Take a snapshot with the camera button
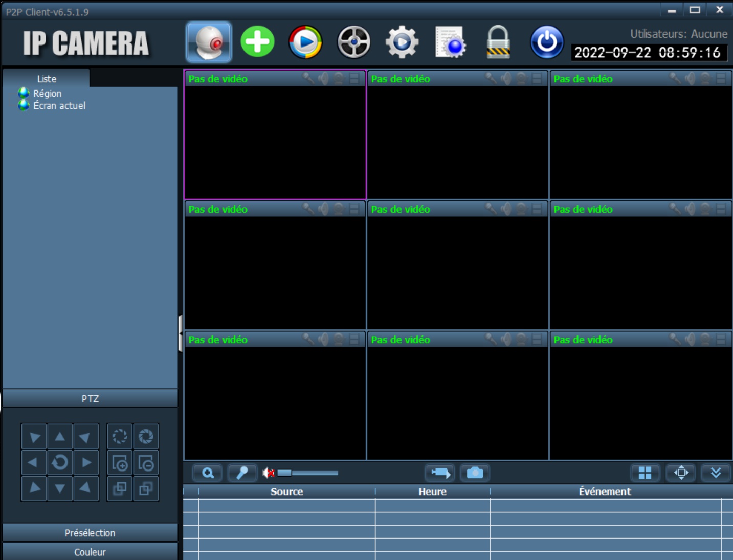733x560 pixels. coord(475,473)
